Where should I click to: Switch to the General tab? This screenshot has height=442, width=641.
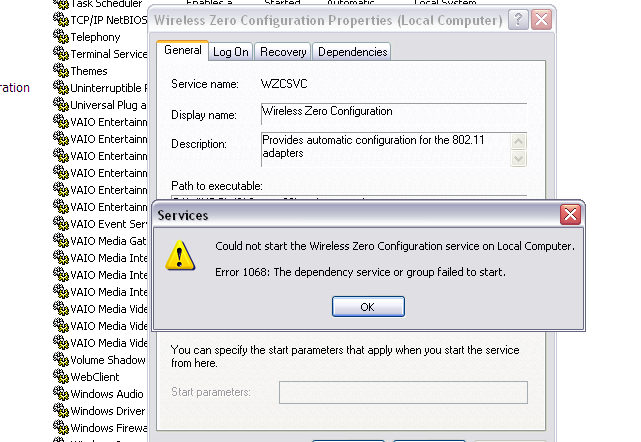pos(182,52)
